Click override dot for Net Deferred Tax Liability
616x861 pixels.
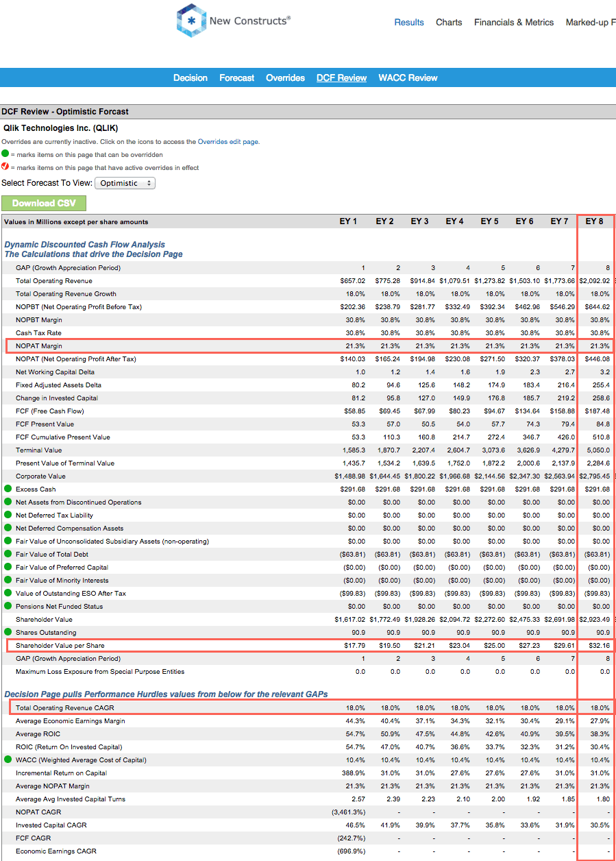coord(8,515)
